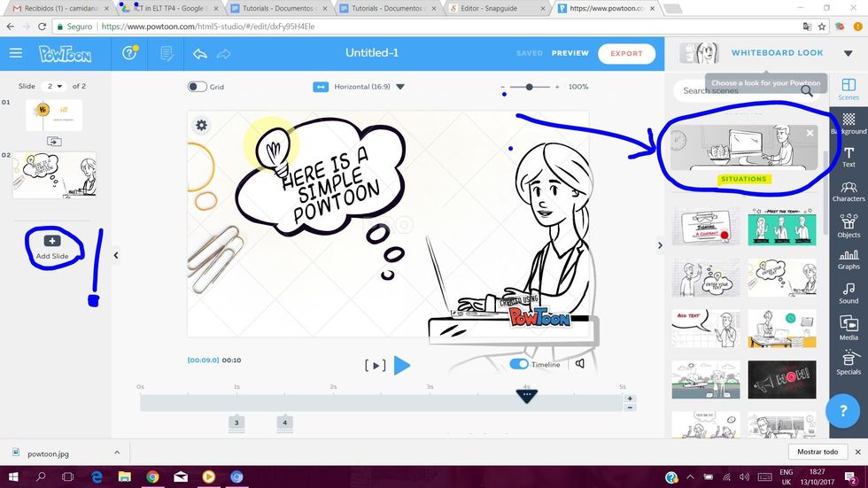This screenshot has height=488, width=868.
Task: Select slide 01 thumbnail
Action: tap(54, 115)
